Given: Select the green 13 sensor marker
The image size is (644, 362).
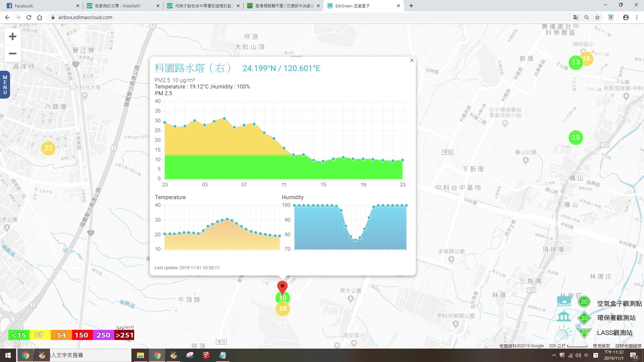Looking at the screenshot, I should [x=576, y=62].
